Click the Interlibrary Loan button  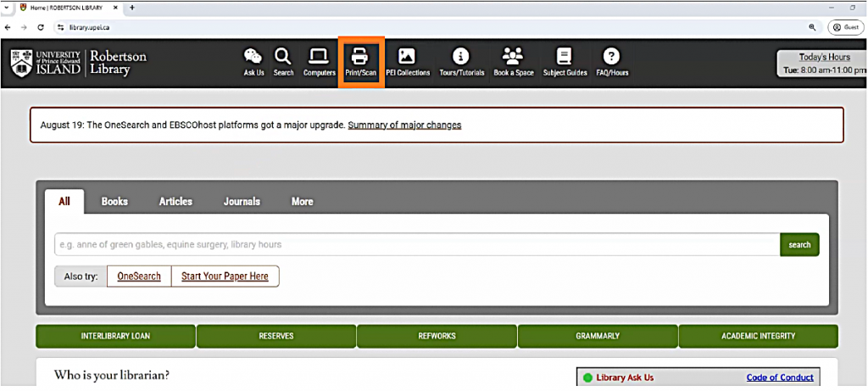(x=115, y=336)
